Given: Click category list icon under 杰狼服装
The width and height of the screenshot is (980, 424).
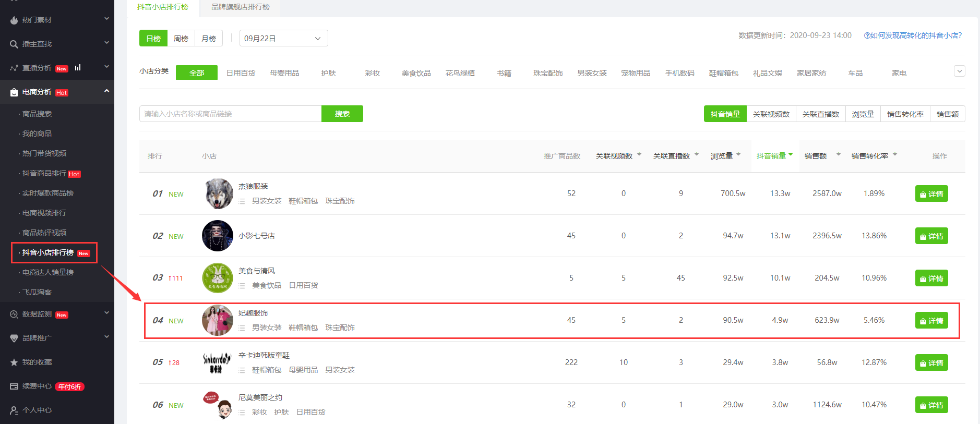Looking at the screenshot, I should click(242, 201).
